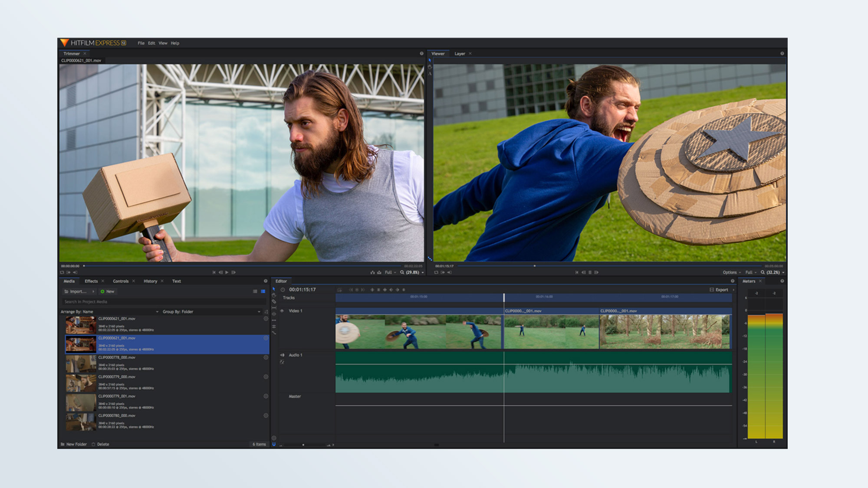
Task: Open Trimmer Full quality dropdown
Action: coord(390,272)
